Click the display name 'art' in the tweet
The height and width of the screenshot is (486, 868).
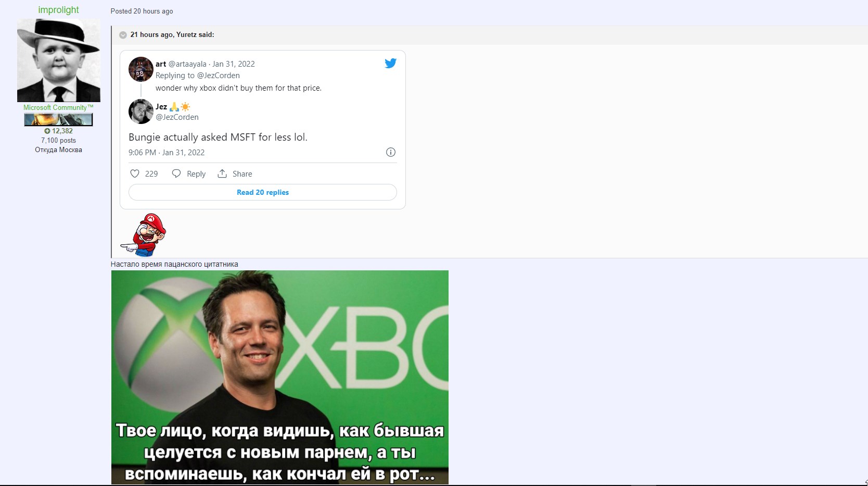[161, 64]
